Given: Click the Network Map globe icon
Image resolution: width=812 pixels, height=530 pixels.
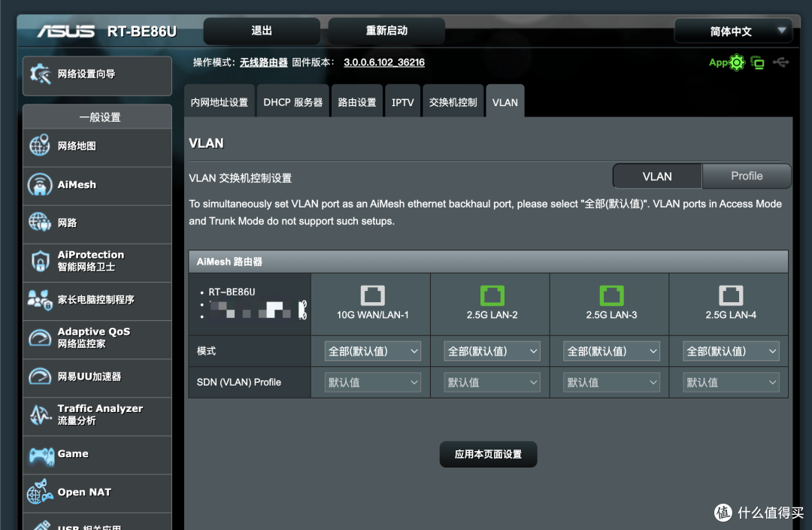Looking at the screenshot, I should click(x=40, y=146).
